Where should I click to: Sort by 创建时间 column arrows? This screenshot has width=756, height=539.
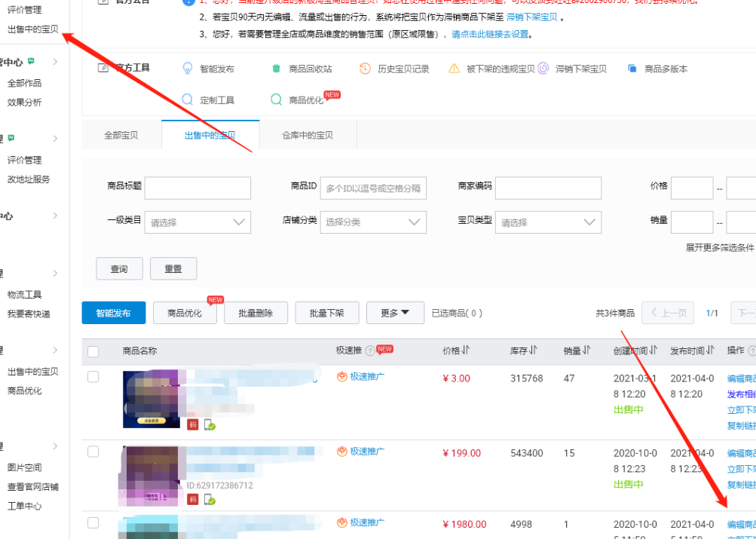653,351
